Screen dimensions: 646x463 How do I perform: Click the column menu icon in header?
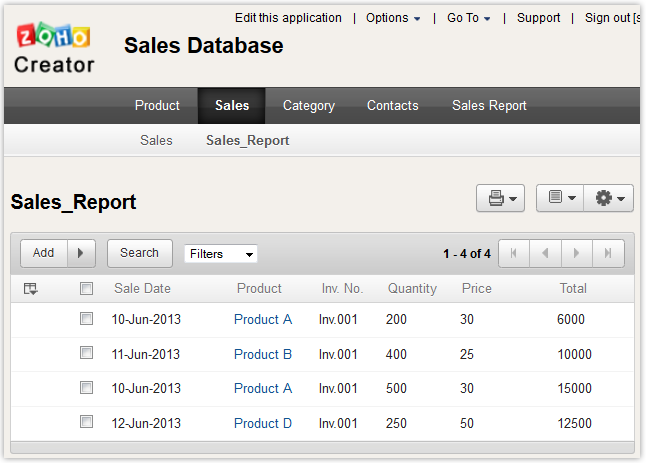(x=30, y=289)
